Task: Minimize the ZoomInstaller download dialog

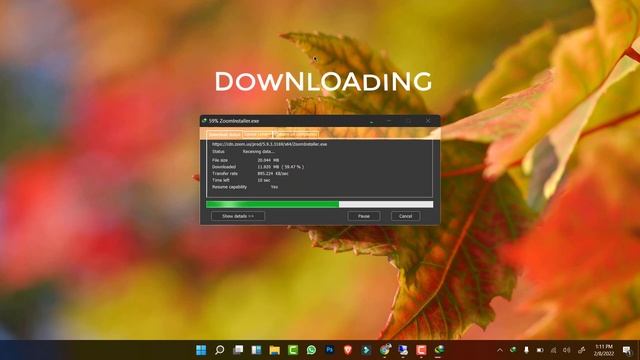Action: point(389,121)
